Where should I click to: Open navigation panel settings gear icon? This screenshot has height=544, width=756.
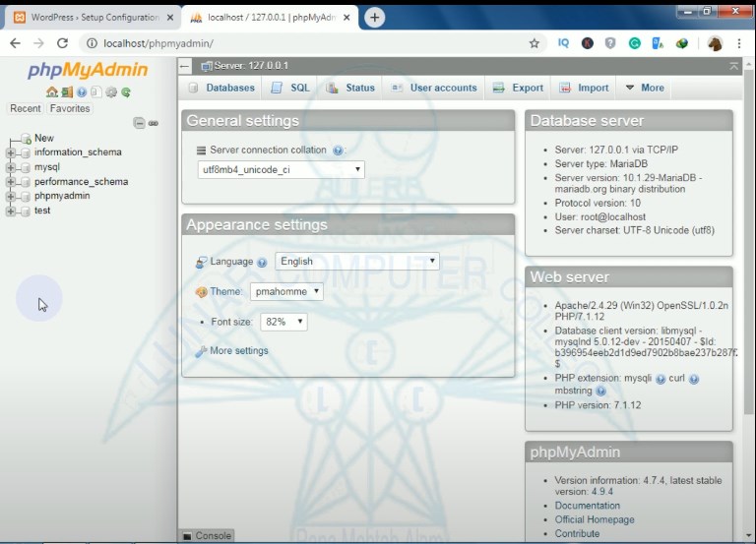[111, 91]
